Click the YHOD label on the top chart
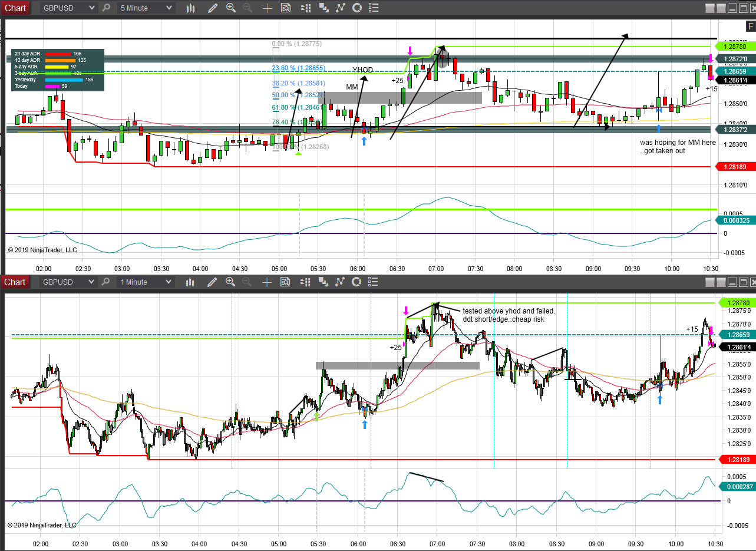Image resolution: width=756 pixels, height=551 pixels. tap(363, 70)
